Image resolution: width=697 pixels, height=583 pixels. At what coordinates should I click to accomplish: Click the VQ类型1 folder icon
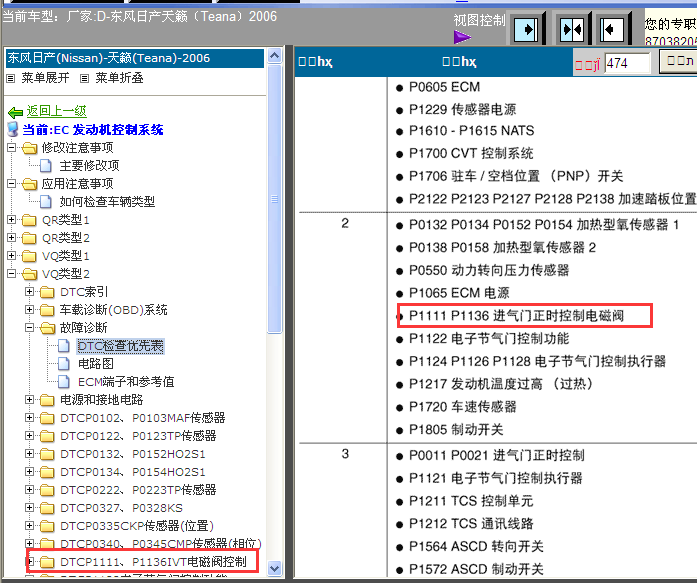[x=29, y=256]
